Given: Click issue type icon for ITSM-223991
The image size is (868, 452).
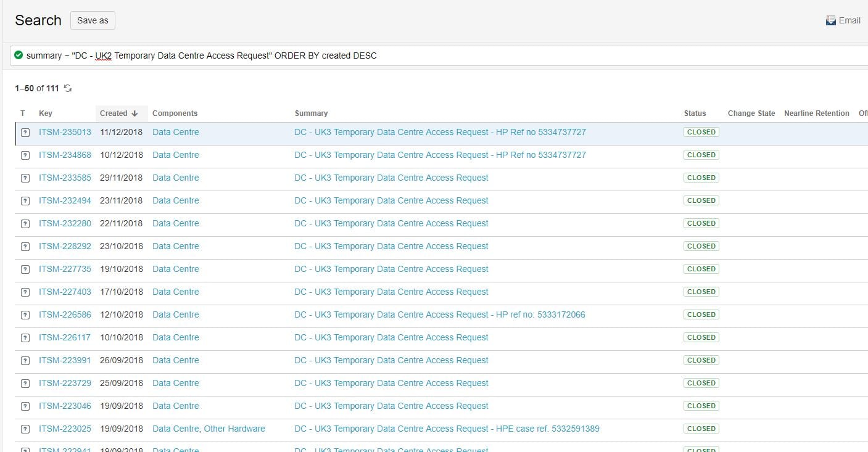Looking at the screenshot, I should [25, 361].
